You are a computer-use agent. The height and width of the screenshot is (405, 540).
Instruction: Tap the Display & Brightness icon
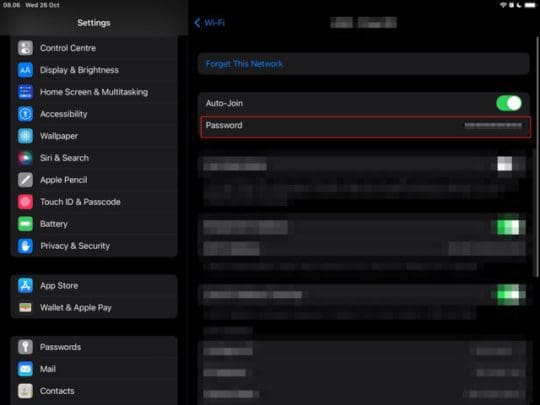pyautogui.click(x=25, y=70)
